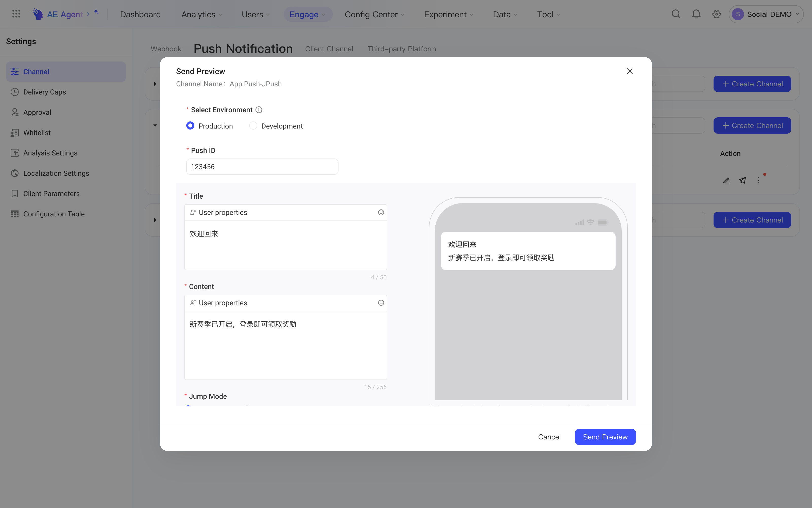The height and width of the screenshot is (508, 812).
Task: Click Cancel in the dialog
Action: [549, 437]
